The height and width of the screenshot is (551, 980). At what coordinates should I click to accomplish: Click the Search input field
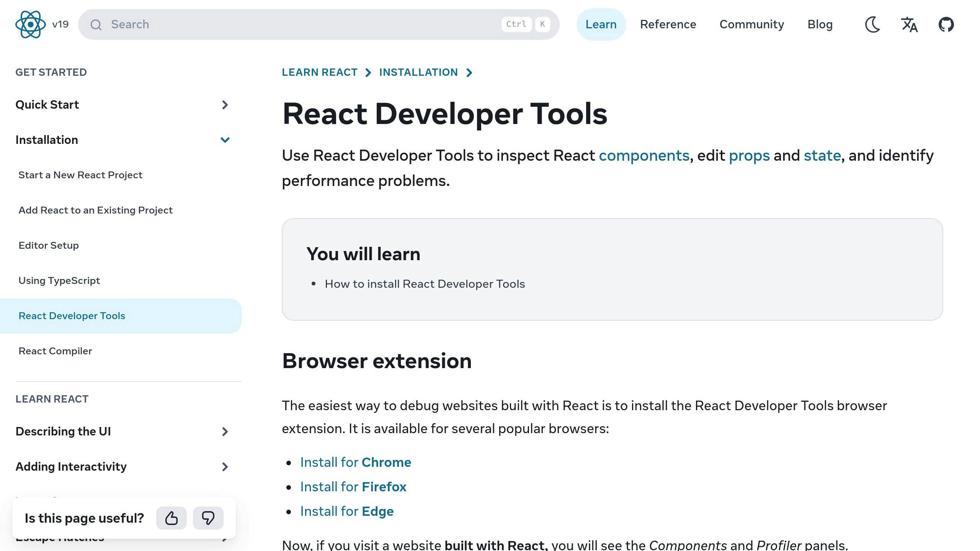(x=320, y=24)
